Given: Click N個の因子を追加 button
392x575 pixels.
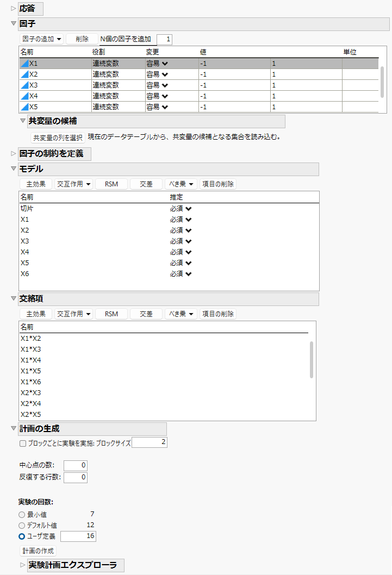Looking at the screenshot, I should pyautogui.click(x=126, y=39).
